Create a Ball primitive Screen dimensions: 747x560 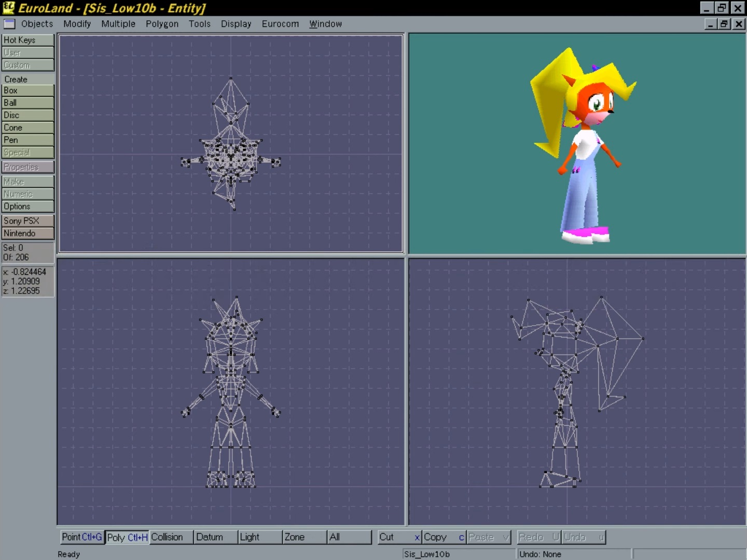coord(27,103)
